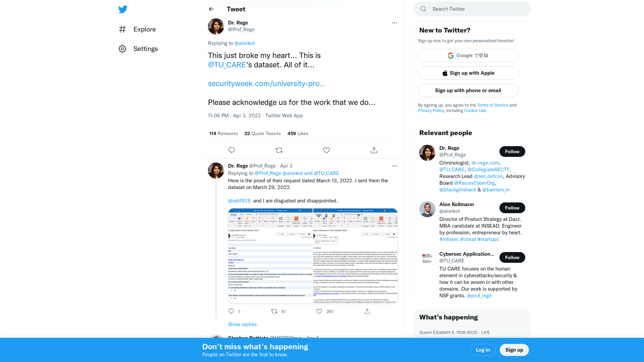Open the #cloud hashtag
The image size is (644, 362).
[468, 239]
